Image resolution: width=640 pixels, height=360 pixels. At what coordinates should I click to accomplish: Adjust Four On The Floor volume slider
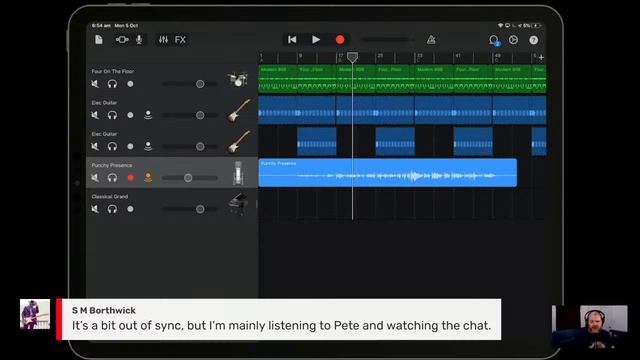pos(190,84)
